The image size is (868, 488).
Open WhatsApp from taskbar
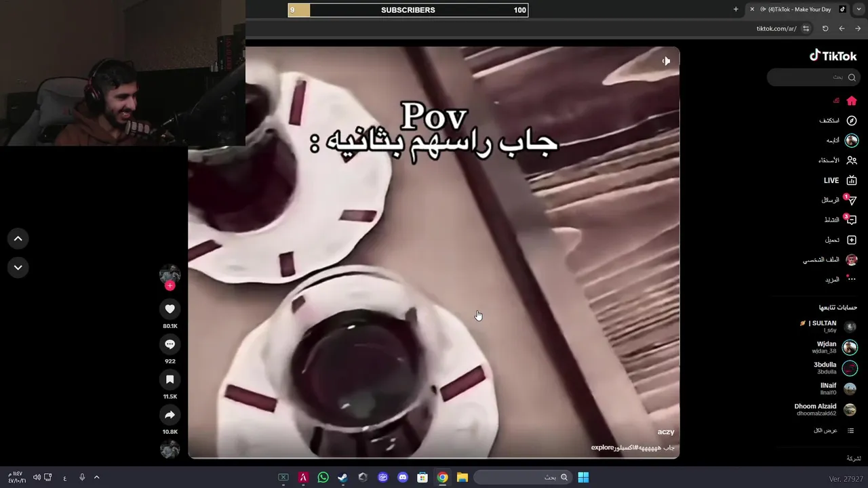323,477
